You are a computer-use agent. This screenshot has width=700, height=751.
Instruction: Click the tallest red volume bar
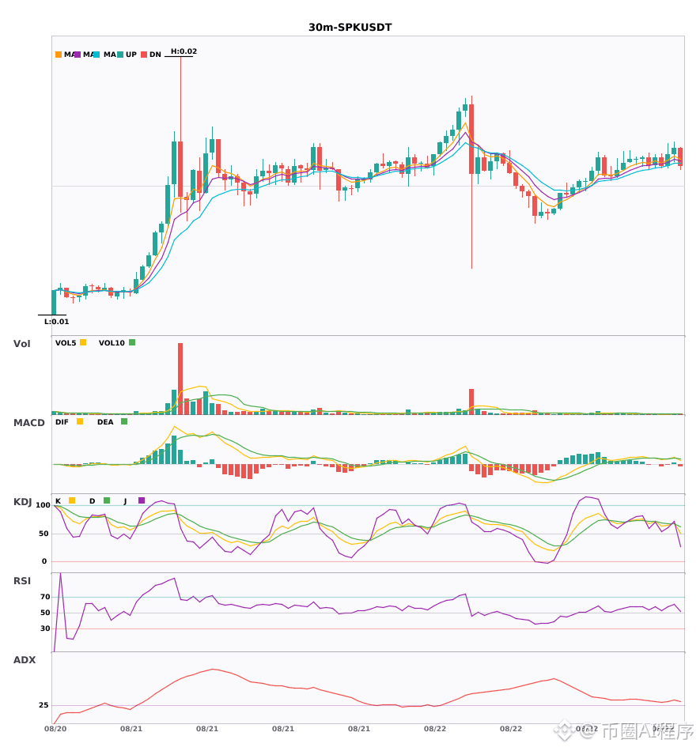click(180, 379)
